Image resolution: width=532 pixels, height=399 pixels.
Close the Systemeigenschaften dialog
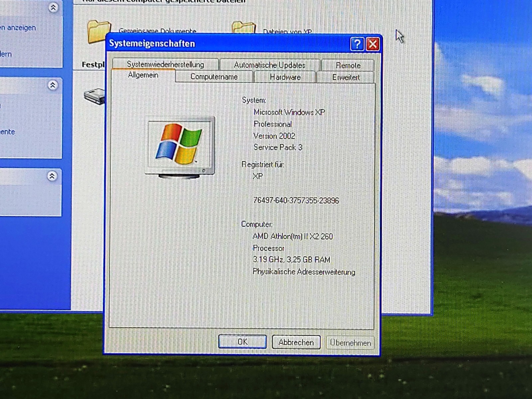373,44
